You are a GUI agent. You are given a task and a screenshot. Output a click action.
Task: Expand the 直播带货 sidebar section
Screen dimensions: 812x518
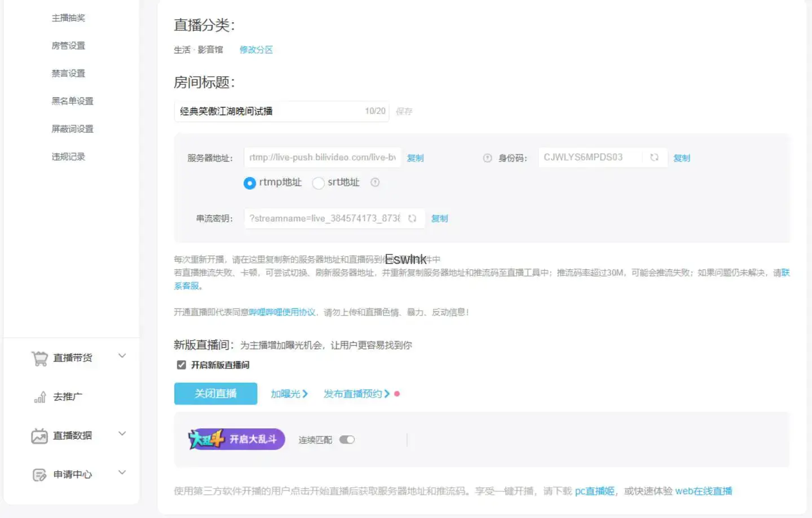pyautogui.click(x=122, y=356)
